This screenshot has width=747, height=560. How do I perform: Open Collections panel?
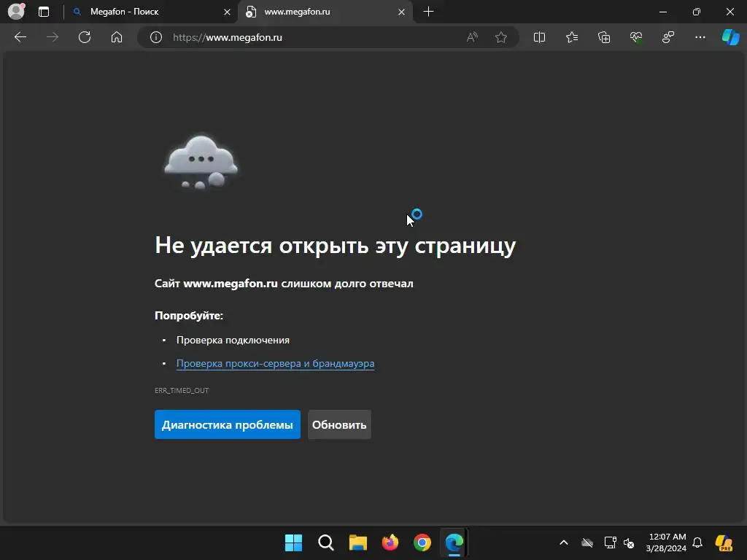[x=604, y=37]
